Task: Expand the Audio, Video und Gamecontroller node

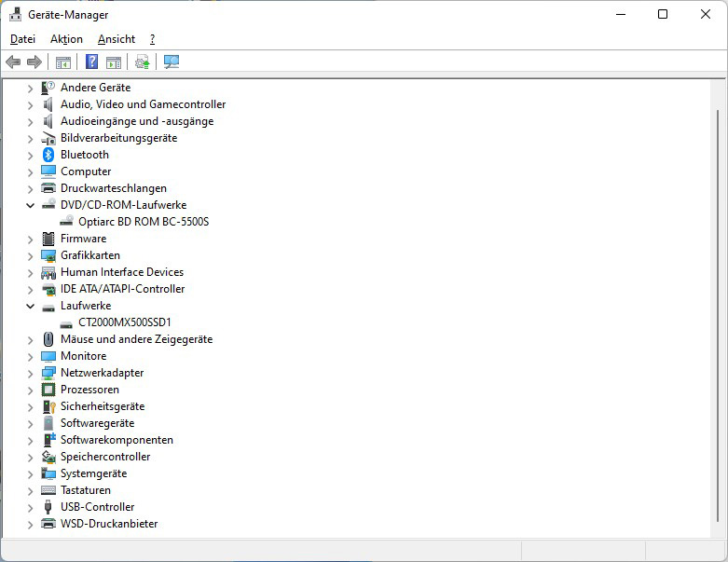Action: point(30,105)
